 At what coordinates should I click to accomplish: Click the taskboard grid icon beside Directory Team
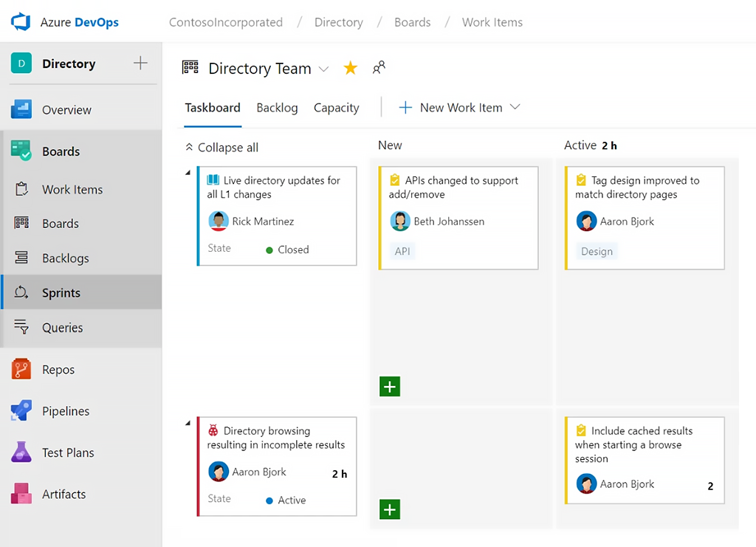click(x=190, y=67)
